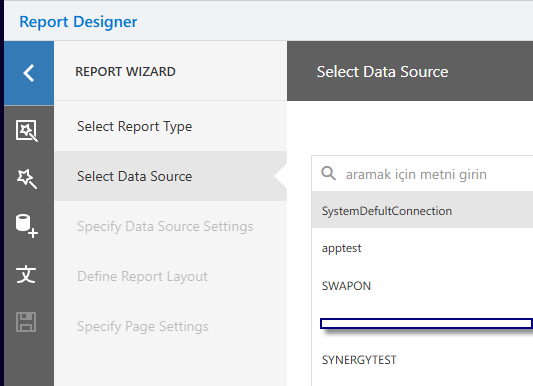Click the back chevron button
Image resolution: width=533 pixels, height=386 pixels.
pyautogui.click(x=29, y=73)
